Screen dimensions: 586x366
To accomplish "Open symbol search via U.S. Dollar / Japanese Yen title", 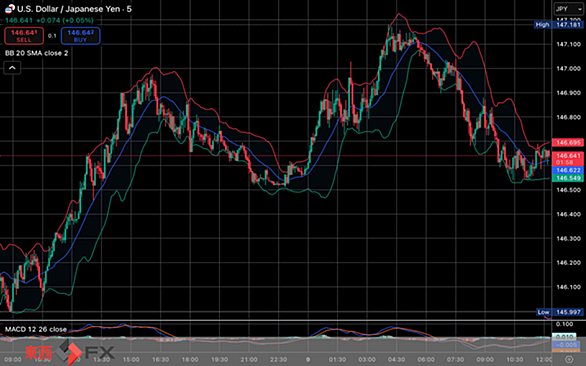I will 74,9.
